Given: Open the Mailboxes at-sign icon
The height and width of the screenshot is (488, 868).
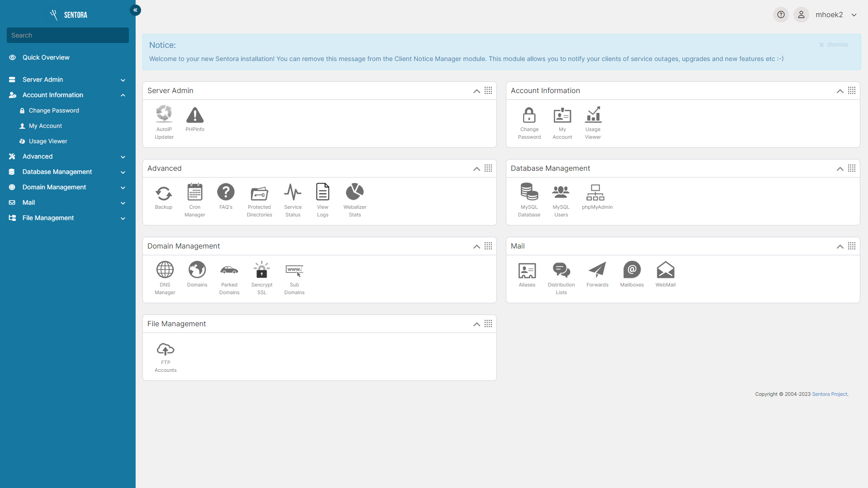Looking at the screenshot, I should tap(632, 270).
